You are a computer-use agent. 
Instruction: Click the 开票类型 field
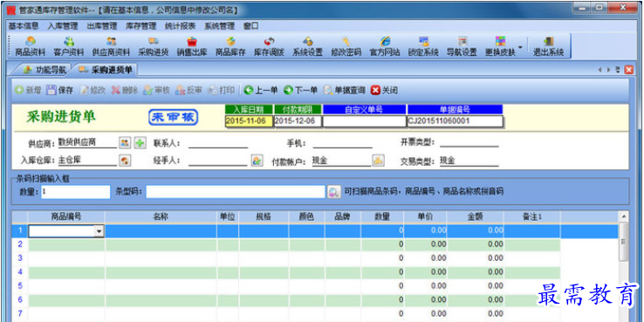(469, 142)
